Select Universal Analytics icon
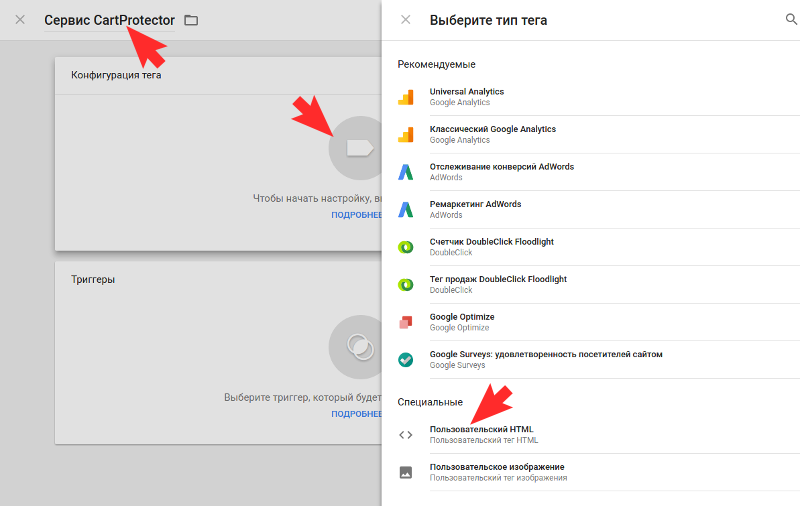This screenshot has width=800, height=506. tap(406, 97)
